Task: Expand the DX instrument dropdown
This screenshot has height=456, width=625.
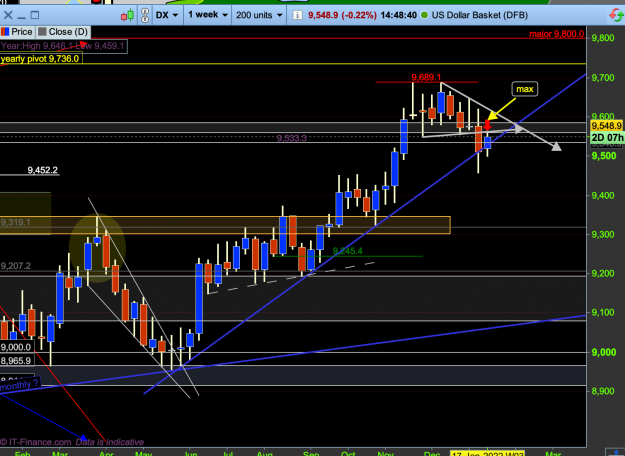Action: pos(167,15)
